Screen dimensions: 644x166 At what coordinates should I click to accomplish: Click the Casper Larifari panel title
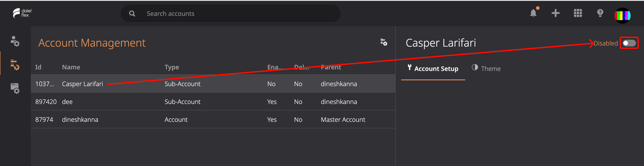click(440, 43)
